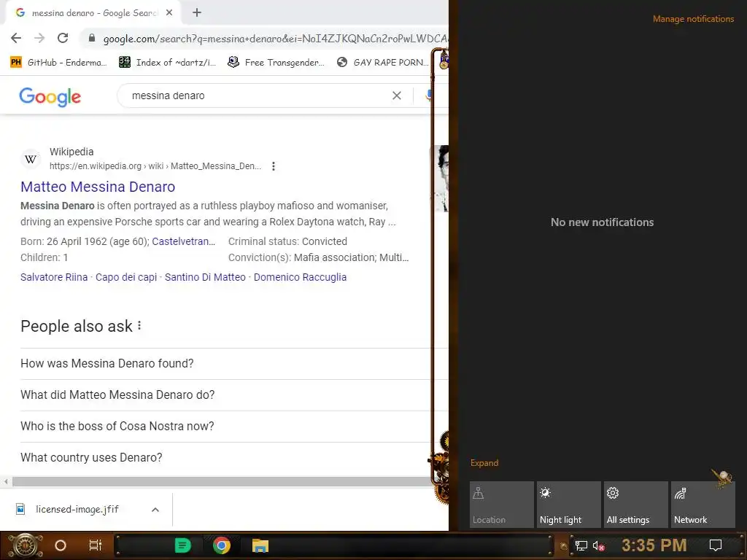Open the People also ask options menu

tap(139, 325)
